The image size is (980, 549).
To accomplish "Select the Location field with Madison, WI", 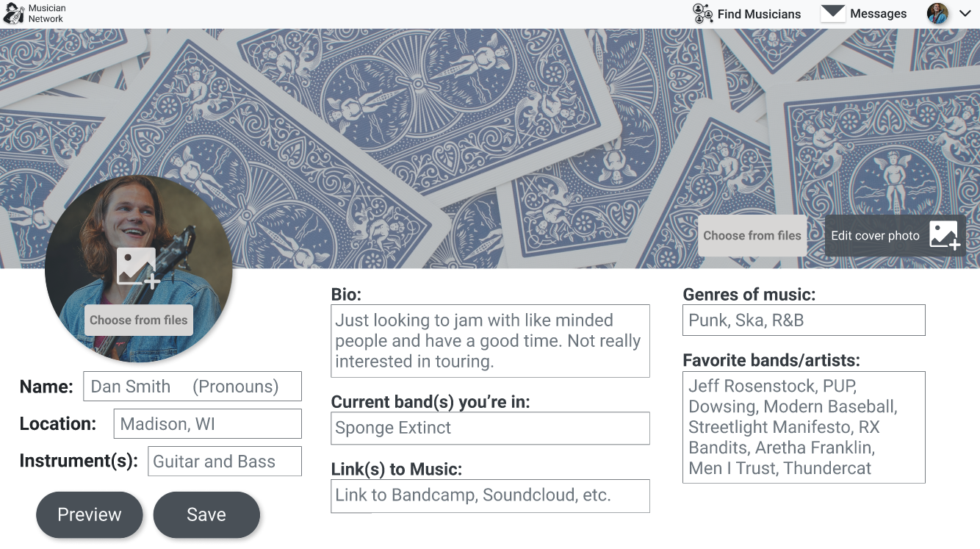I will click(207, 424).
